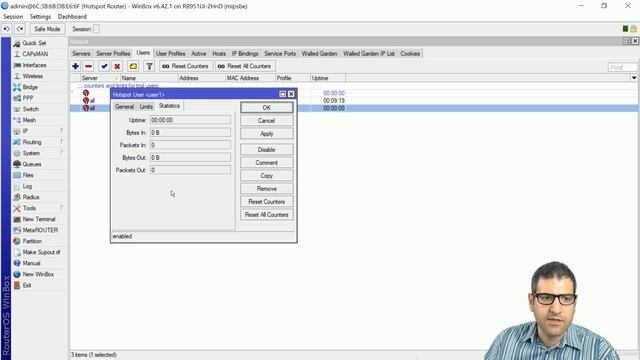Viewport: 640px width, 360px height.
Task: Click the Undo arrow icon
Action: click(x=7, y=29)
